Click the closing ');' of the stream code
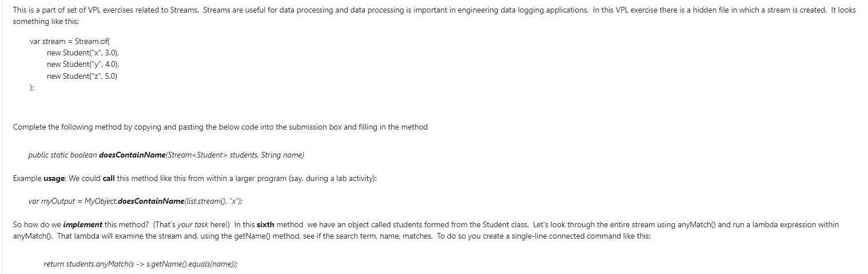Viewport: 868px width, 274px height. tap(31, 87)
